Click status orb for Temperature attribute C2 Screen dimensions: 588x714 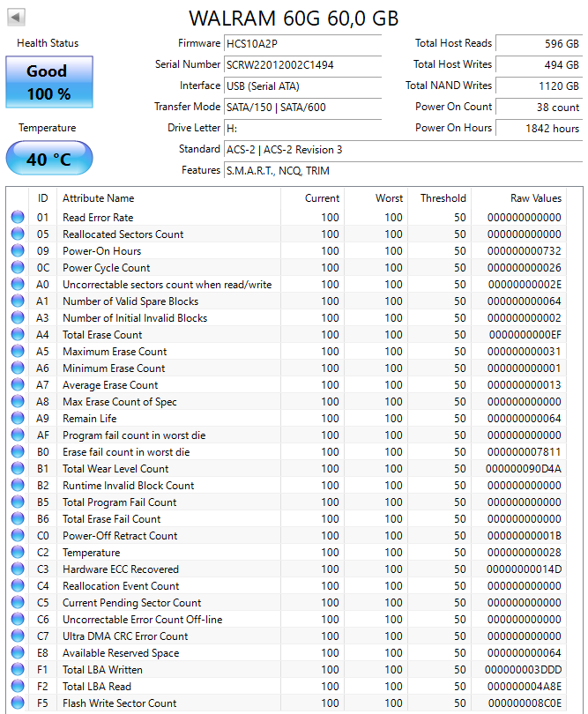(x=18, y=552)
